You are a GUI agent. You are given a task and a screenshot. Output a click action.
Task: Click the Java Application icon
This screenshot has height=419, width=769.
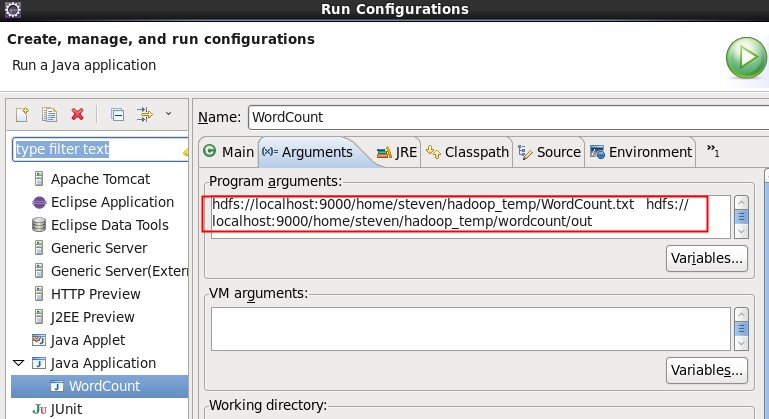tap(39, 363)
